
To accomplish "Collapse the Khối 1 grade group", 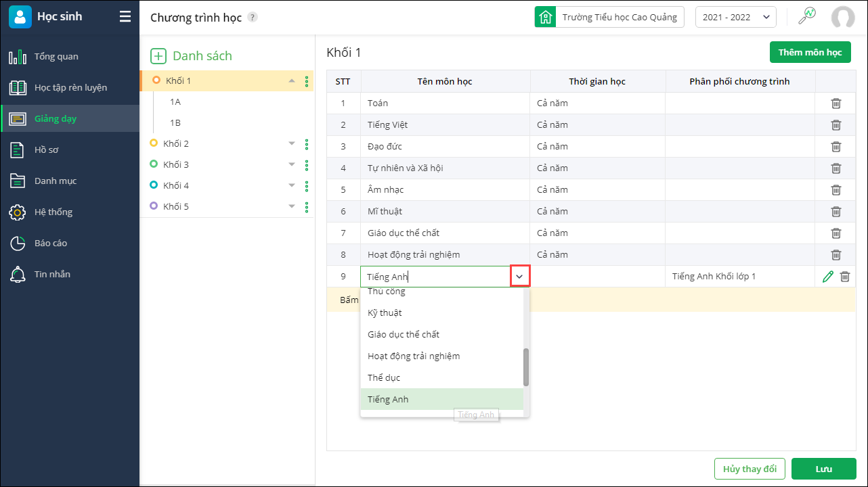I will tap(292, 80).
